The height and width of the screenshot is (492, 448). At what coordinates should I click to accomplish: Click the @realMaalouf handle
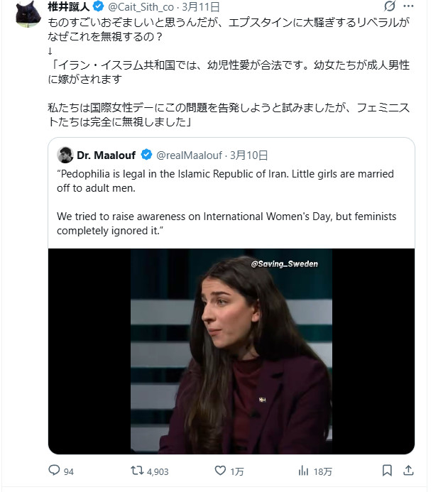point(188,155)
